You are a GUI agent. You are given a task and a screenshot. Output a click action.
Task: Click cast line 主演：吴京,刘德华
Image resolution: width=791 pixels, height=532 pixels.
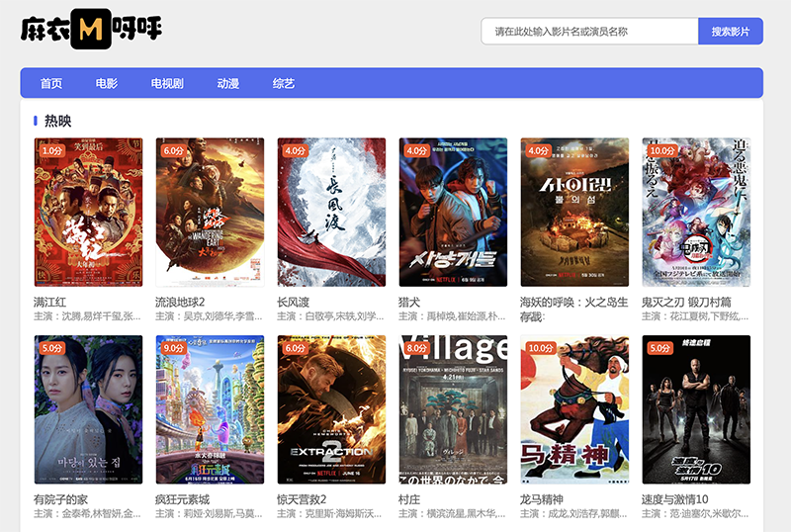209,316
